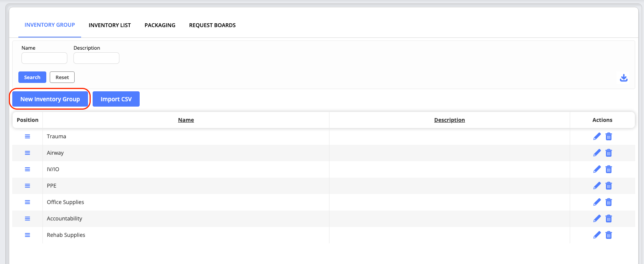Screen dimensions: 644x264
Task: Delete the PPE inventory group
Action: tap(609, 186)
